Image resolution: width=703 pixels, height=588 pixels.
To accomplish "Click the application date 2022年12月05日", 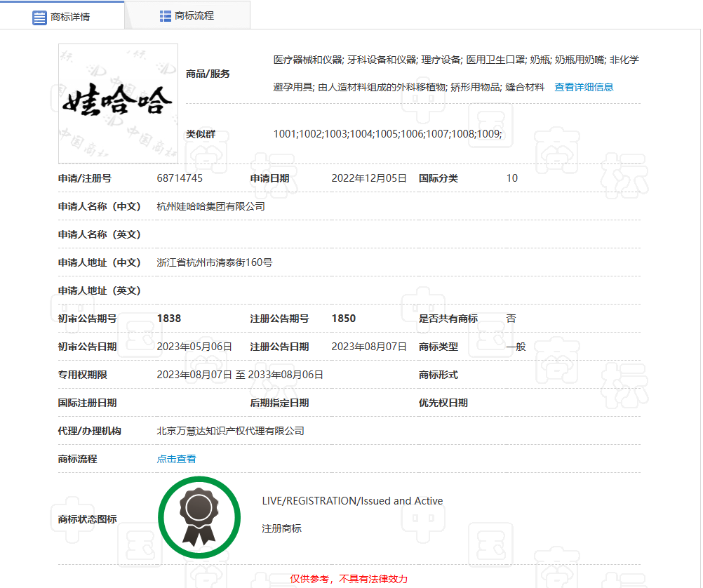I will (x=368, y=178).
